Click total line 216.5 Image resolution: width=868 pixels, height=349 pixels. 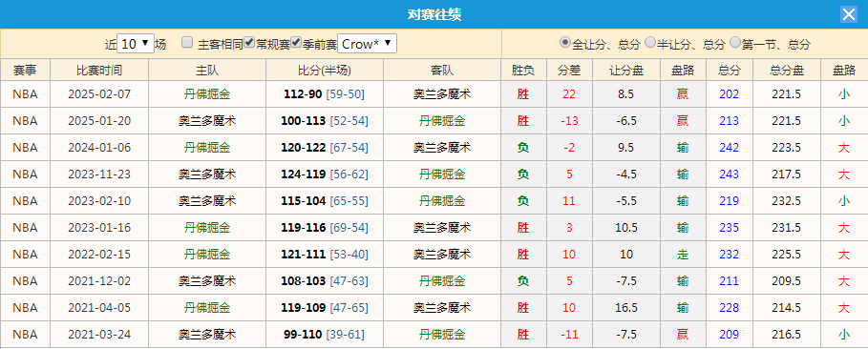click(787, 334)
